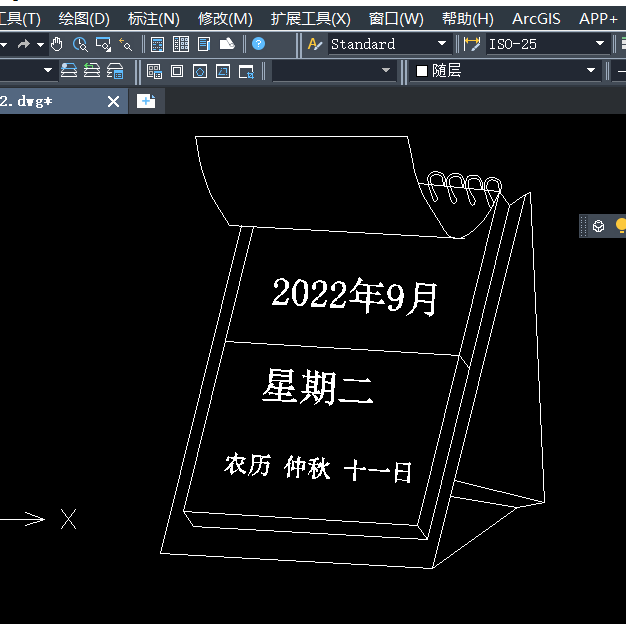Click the Polygonal Viewport icon
Image resolution: width=626 pixels, height=624 pixels.
click(200, 71)
